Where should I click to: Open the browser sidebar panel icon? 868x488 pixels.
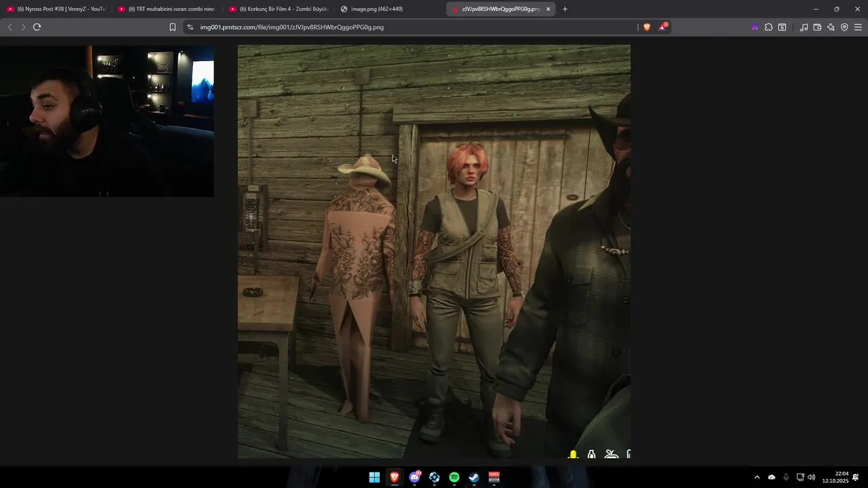click(782, 27)
